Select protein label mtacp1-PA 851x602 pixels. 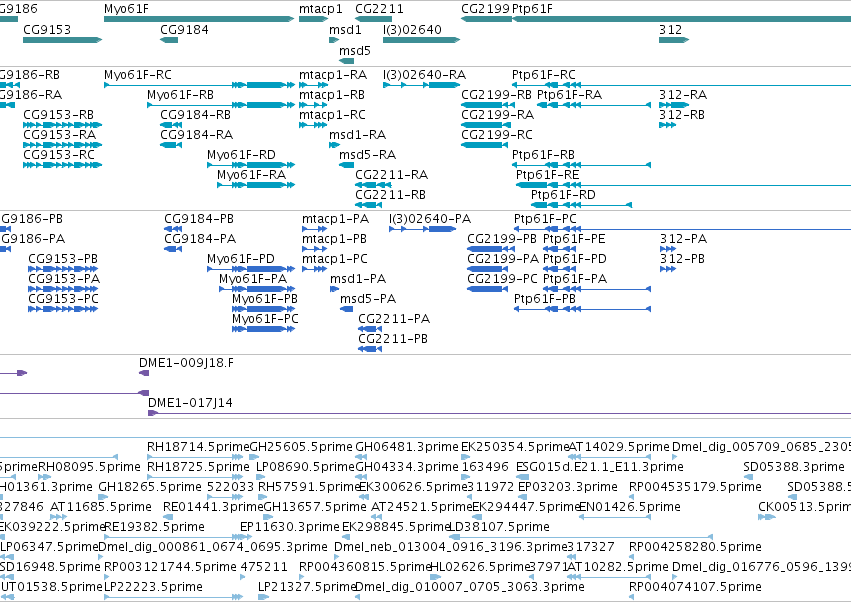click(335, 219)
